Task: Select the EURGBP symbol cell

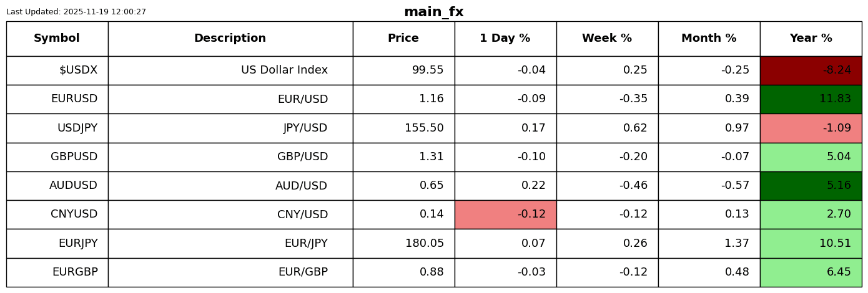Action: [75, 272]
